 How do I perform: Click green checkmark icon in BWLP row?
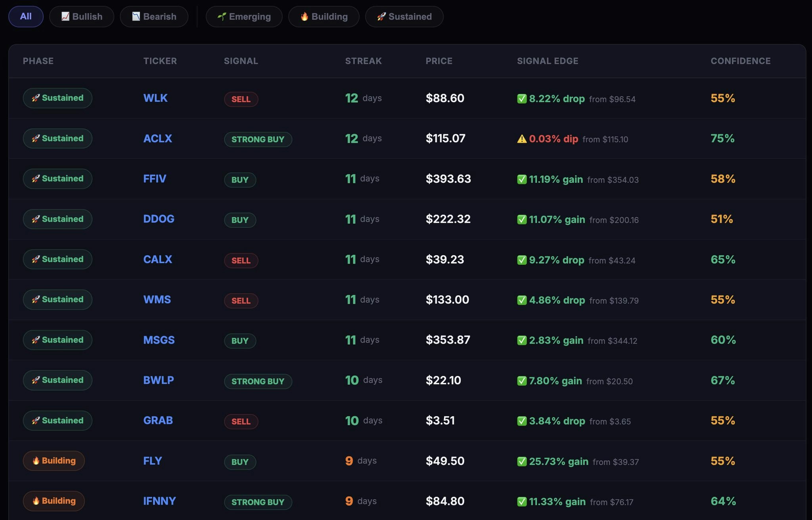click(x=522, y=381)
